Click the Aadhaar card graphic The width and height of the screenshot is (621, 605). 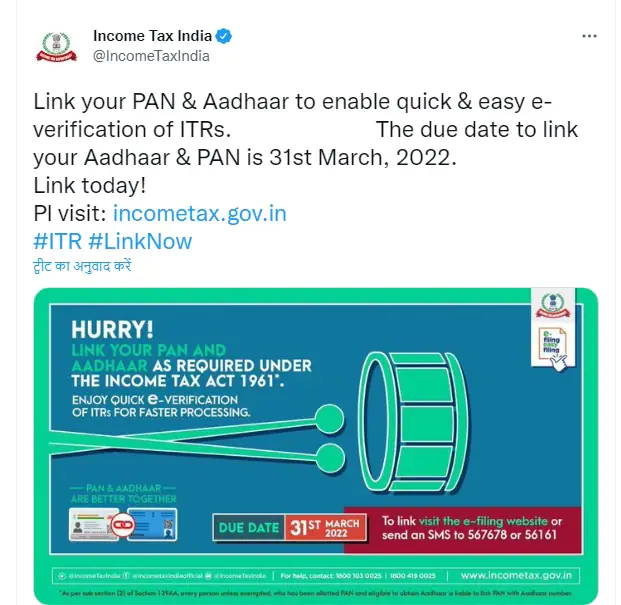[93, 525]
